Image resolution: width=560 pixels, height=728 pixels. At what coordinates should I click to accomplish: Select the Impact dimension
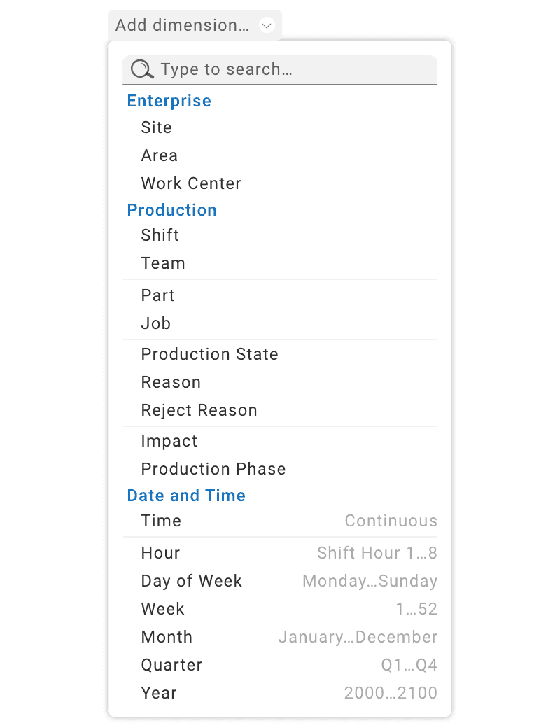[x=169, y=441]
